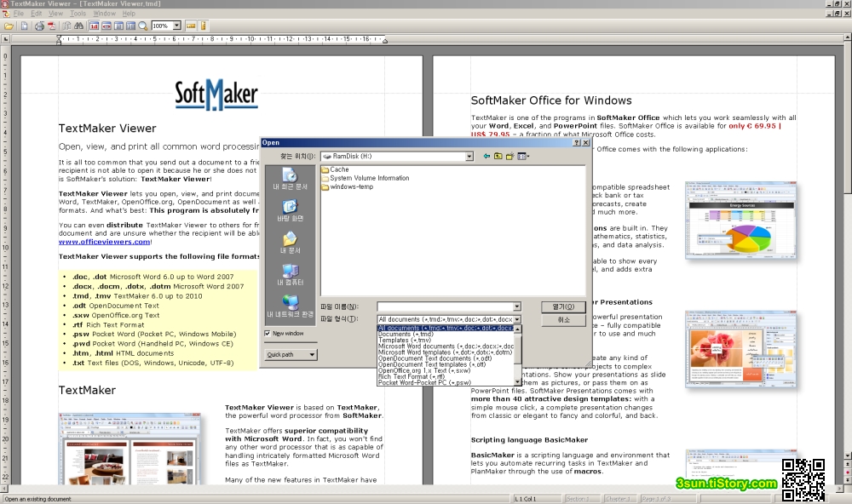
Task: Click the file properties page icon in toolbar
Action: click(x=25, y=26)
